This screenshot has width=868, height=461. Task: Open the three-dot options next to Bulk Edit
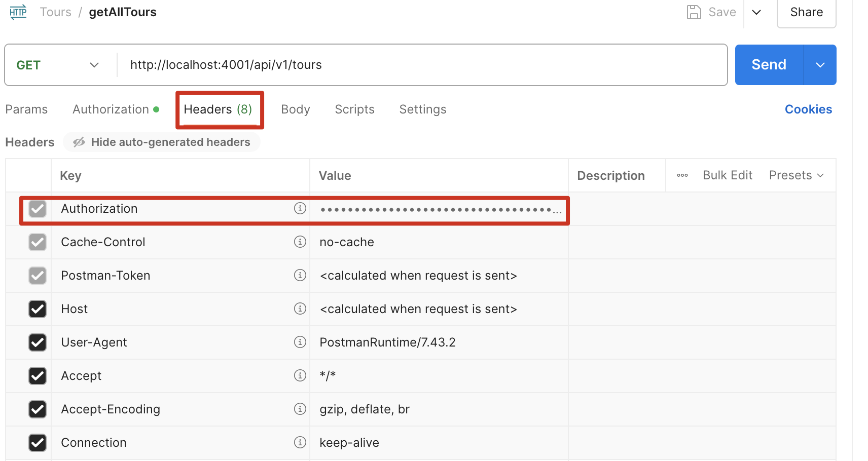(682, 175)
